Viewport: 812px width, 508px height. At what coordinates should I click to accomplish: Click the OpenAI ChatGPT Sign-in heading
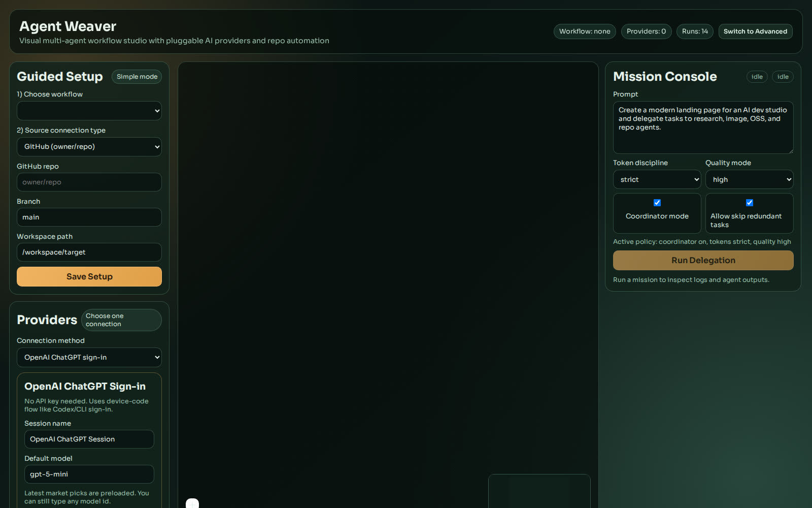(x=85, y=386)
